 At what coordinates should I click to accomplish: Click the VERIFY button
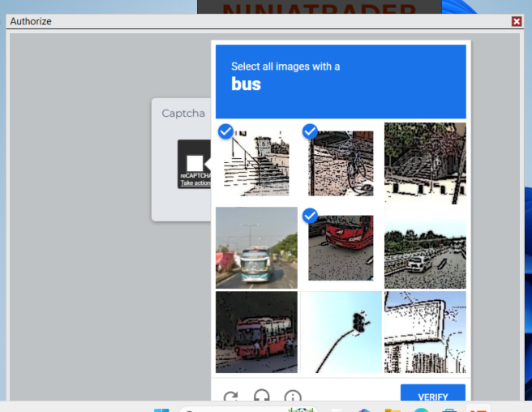pyautogui.click(x=433, y=393)
